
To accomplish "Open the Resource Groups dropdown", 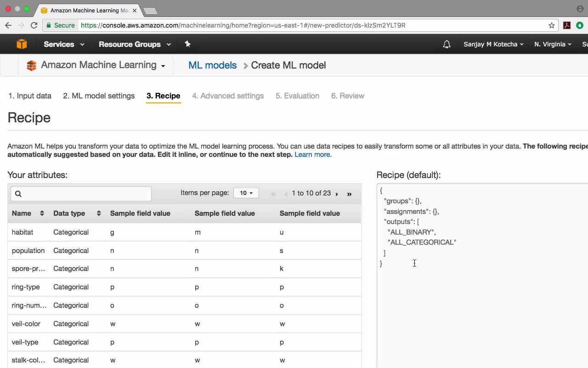I will (135, 44).
